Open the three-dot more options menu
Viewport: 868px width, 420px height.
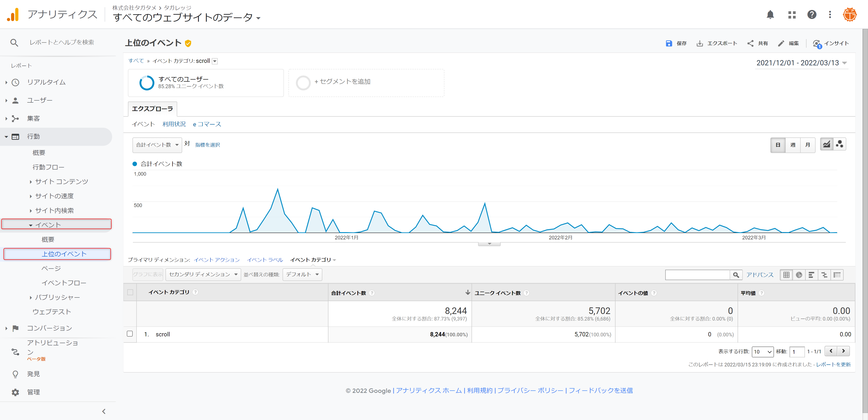pos(830,14)
